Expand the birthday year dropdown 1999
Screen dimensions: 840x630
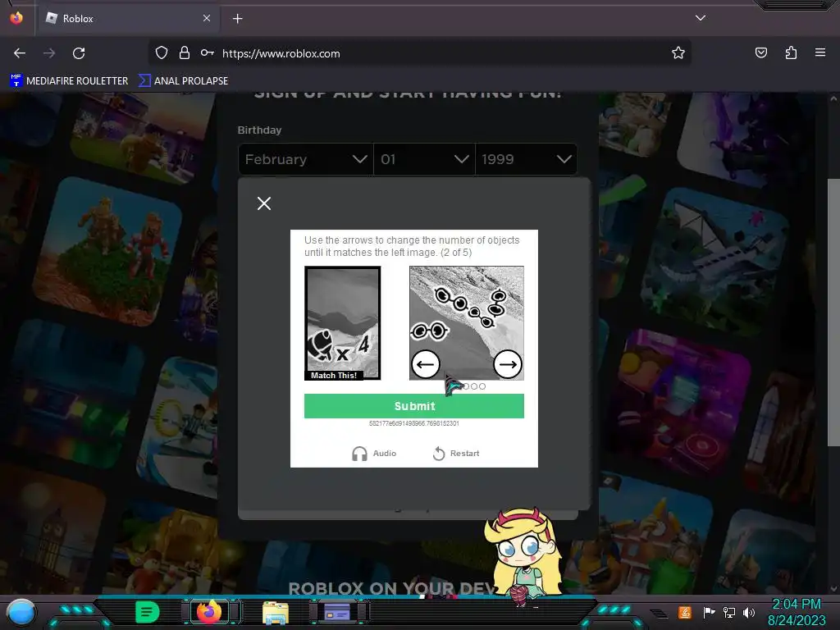[526, 159]
